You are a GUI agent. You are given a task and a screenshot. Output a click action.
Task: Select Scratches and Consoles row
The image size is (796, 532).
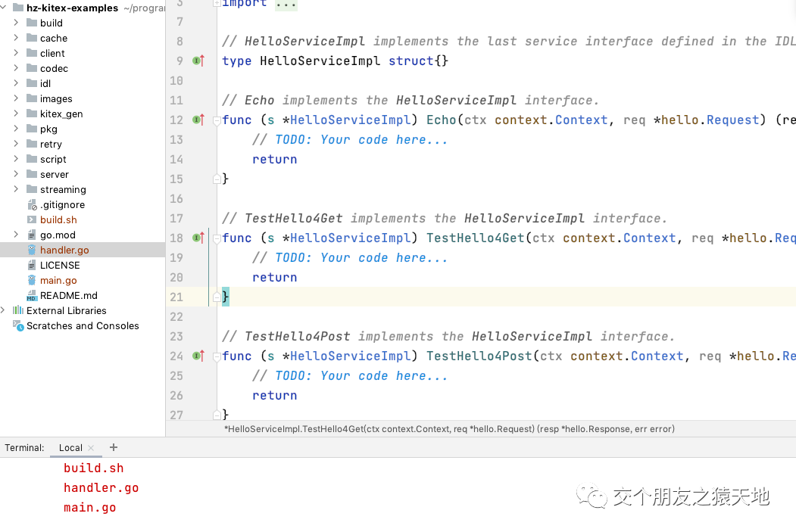coord(83,325)
